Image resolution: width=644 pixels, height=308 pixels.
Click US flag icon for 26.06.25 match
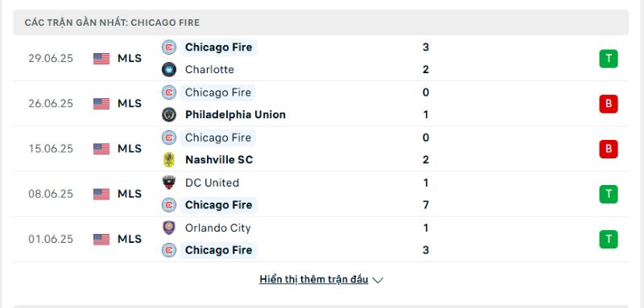click(x=101, y=104)
